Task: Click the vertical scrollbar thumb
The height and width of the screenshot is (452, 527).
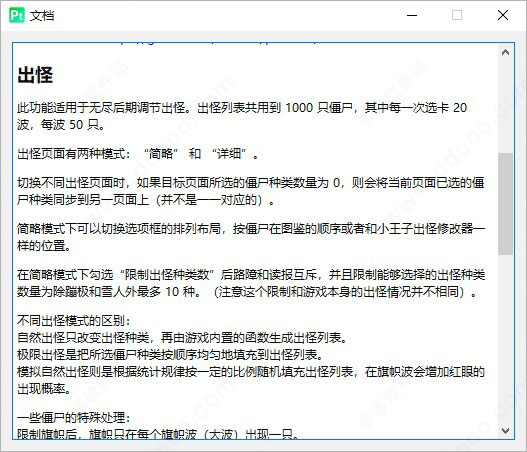Action: click(505, 204)
